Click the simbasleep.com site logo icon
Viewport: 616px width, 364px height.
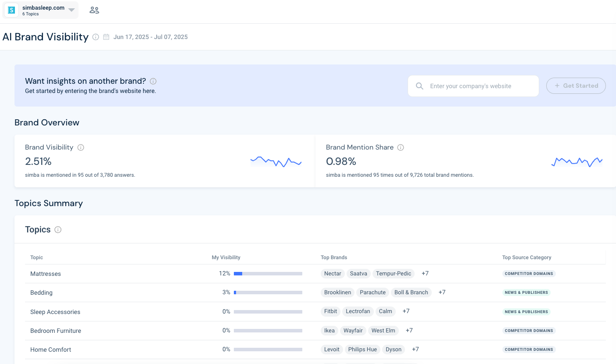pyautogui.click(x=11, y=10)
